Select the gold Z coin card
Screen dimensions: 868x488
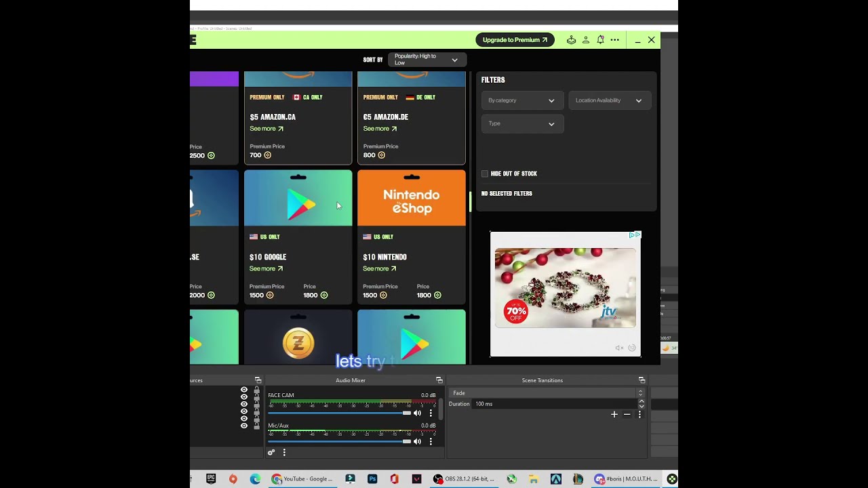[298, 337]
